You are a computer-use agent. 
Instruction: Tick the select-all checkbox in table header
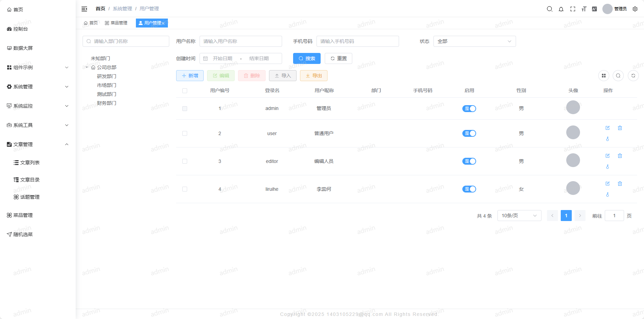pos(185,91)
